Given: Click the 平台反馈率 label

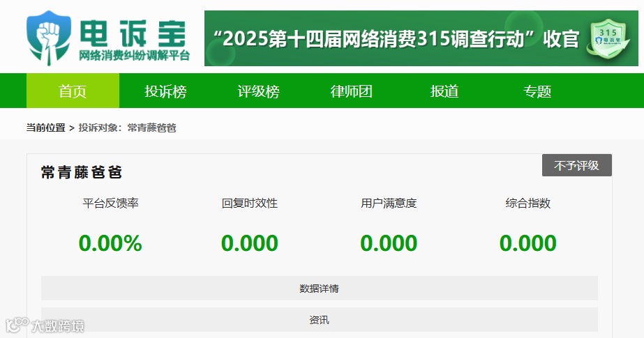Looking at the screenshot, I should tap(110, 203).
